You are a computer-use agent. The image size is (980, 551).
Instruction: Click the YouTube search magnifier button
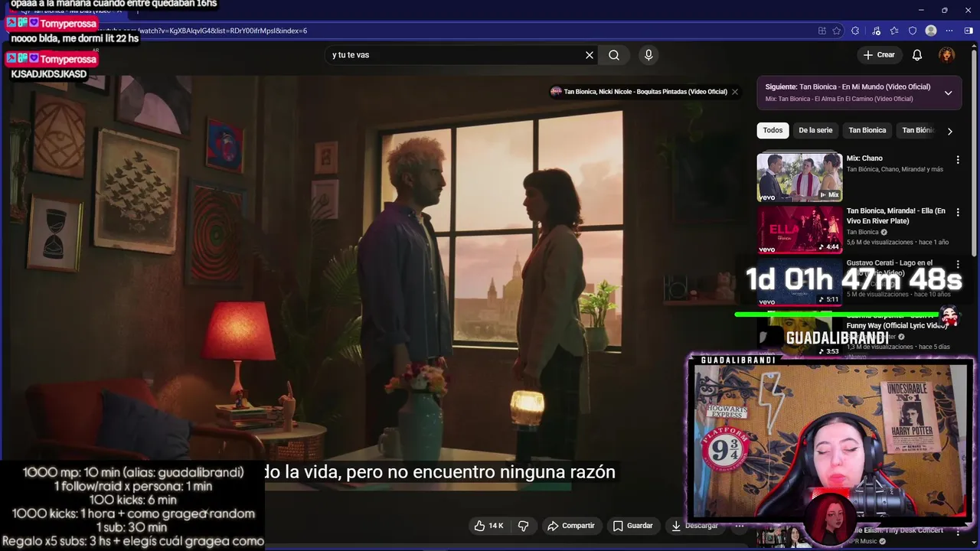(614, 55)
